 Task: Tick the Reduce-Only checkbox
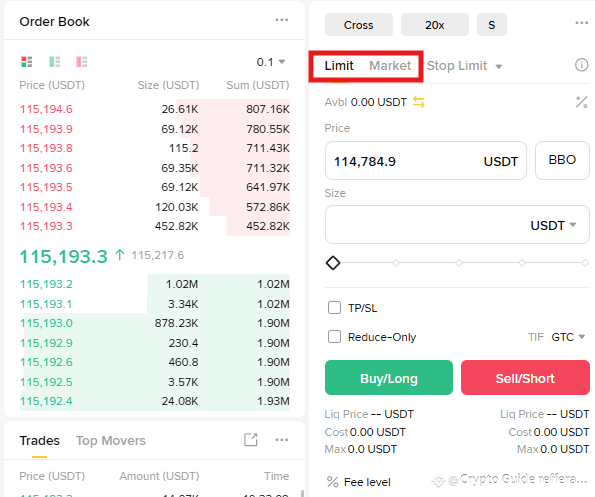coord(334,337)
